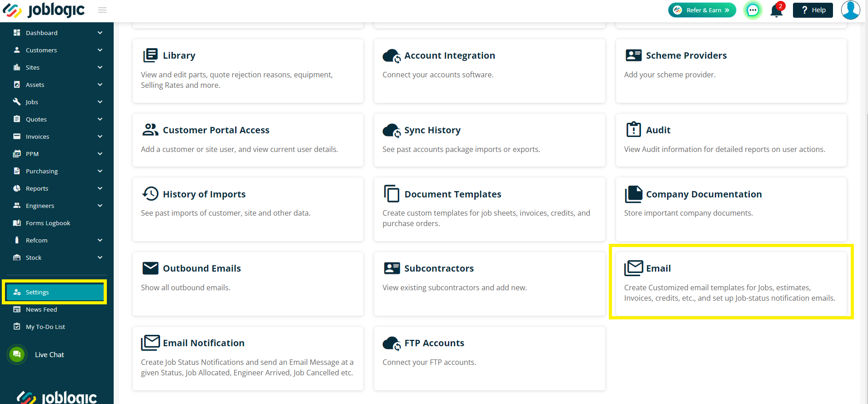The image size is (868, 404).
Task: Open the notifications bell
Action: click(777, 10)
